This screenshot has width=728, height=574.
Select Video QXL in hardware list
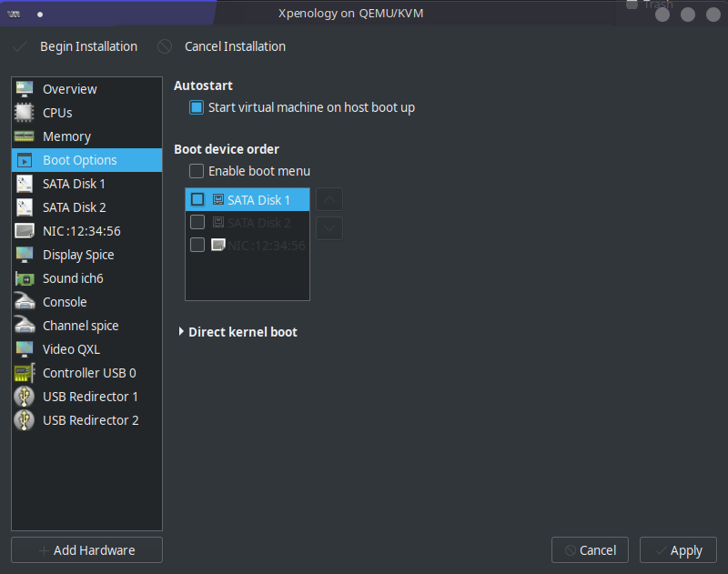pyautogui.click(x=86, y=349)
